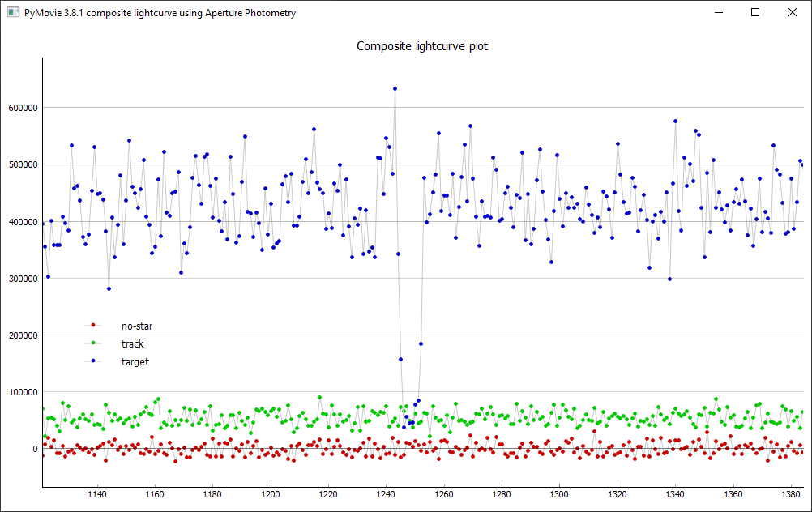Click the 1140 tick label on the x-axis
Viewport: 812px width, 512px height.
(96, 494)
